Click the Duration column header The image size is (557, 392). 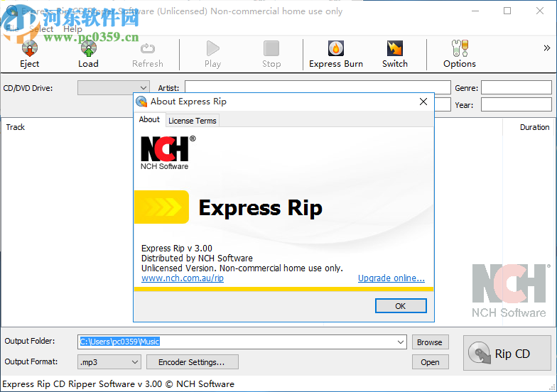click(x=534, y=127)
